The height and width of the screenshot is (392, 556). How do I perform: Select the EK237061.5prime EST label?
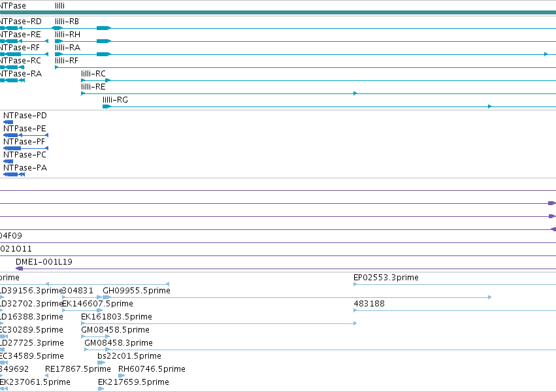click(x=35, y=382)
